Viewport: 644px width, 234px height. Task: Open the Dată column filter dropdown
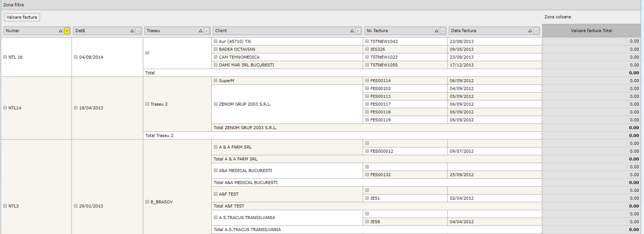138,31
